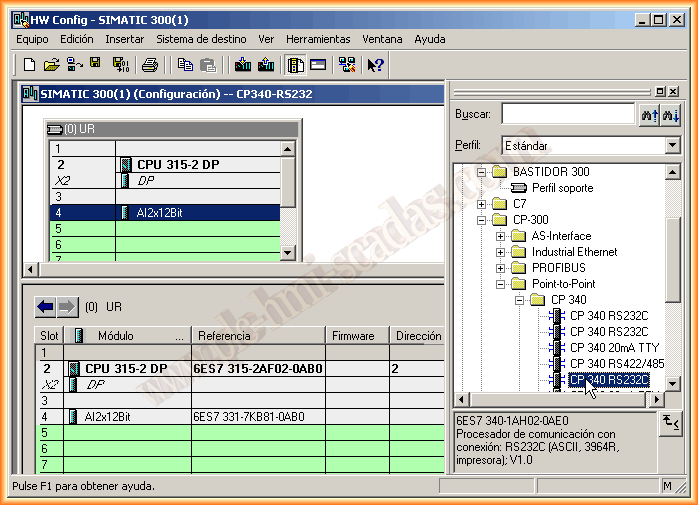Click the Open folder toolbar icon

coord(52,65)
